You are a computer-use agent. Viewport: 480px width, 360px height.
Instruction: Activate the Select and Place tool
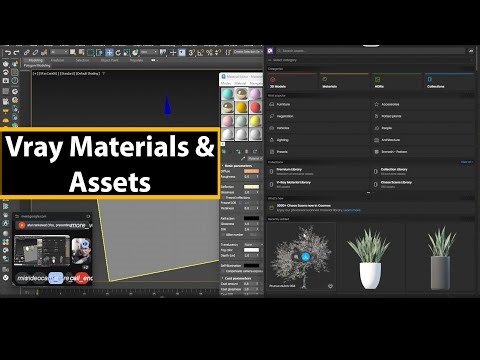click(x=135, y=52)
